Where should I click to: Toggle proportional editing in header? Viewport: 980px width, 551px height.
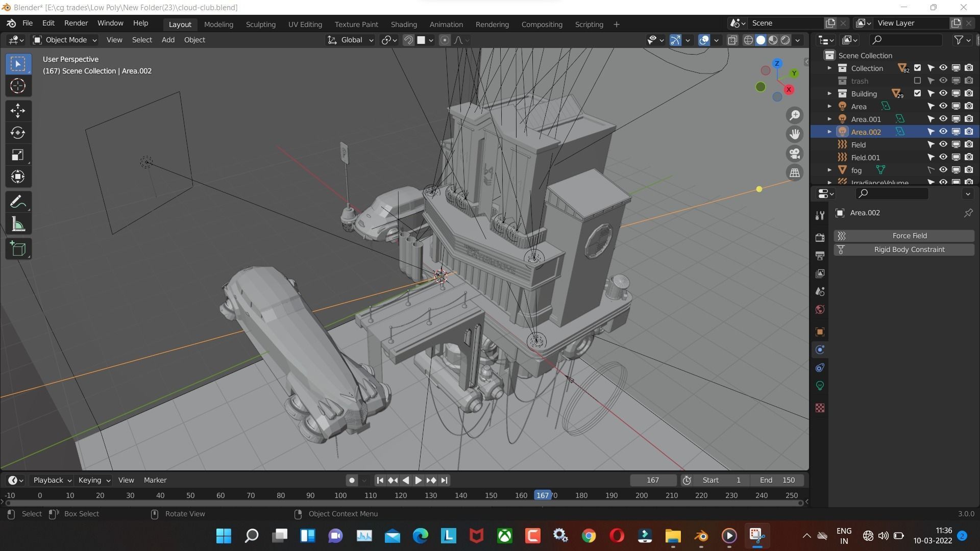445,40
